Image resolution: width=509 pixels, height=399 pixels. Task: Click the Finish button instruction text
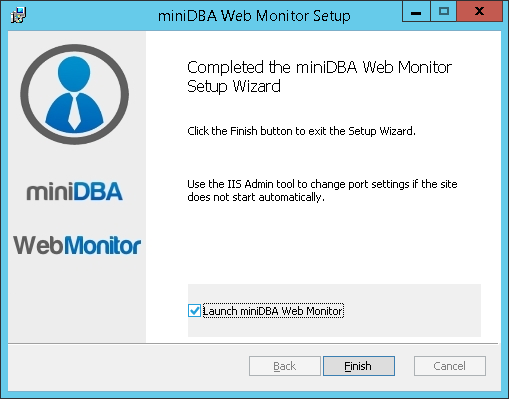click(301, 131)
